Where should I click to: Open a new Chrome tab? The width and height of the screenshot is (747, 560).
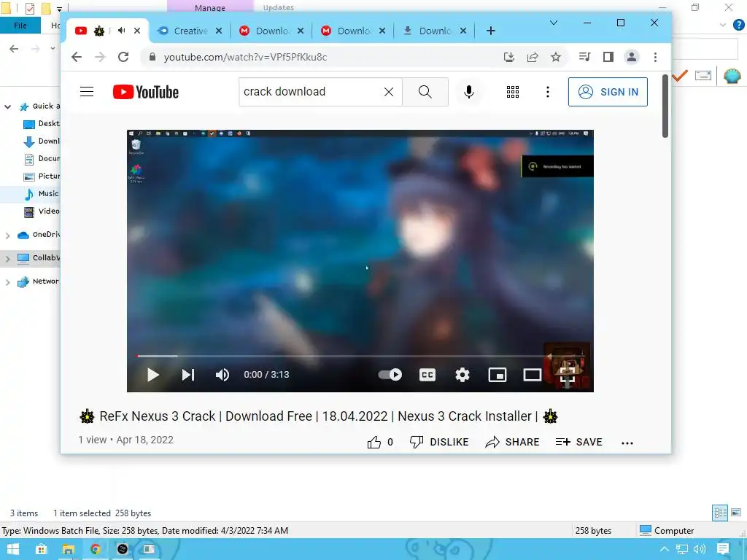pos(491,31)
